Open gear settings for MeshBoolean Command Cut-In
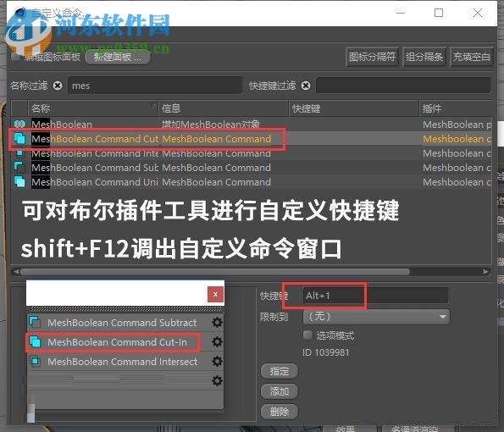Screen dimensions: 504x432 click(x=217, y=341)
